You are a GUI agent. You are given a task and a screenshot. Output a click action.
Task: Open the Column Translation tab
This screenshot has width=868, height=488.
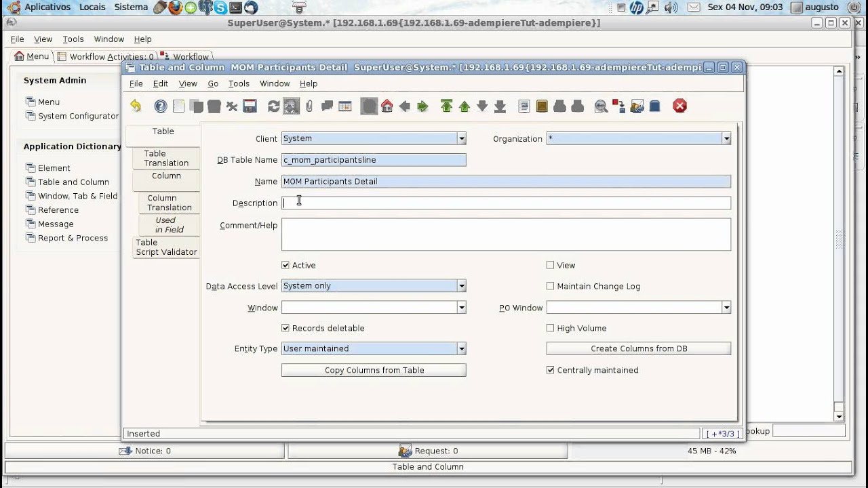coord(170,203)
